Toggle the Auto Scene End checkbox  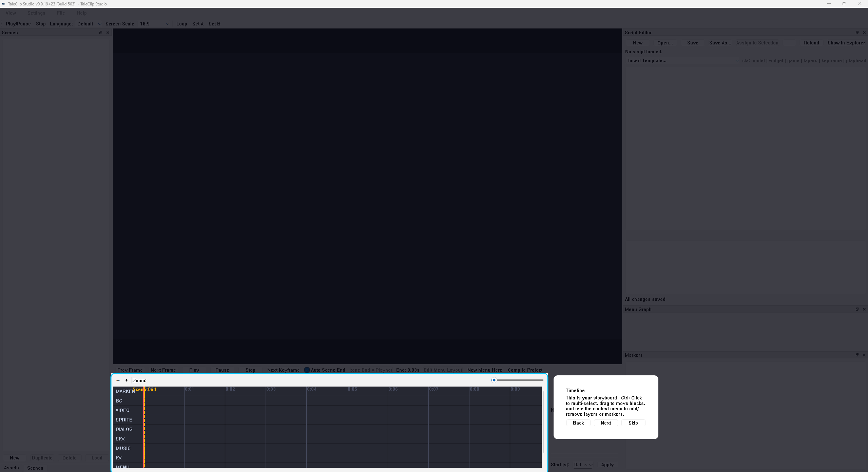(x=307, y=370)
